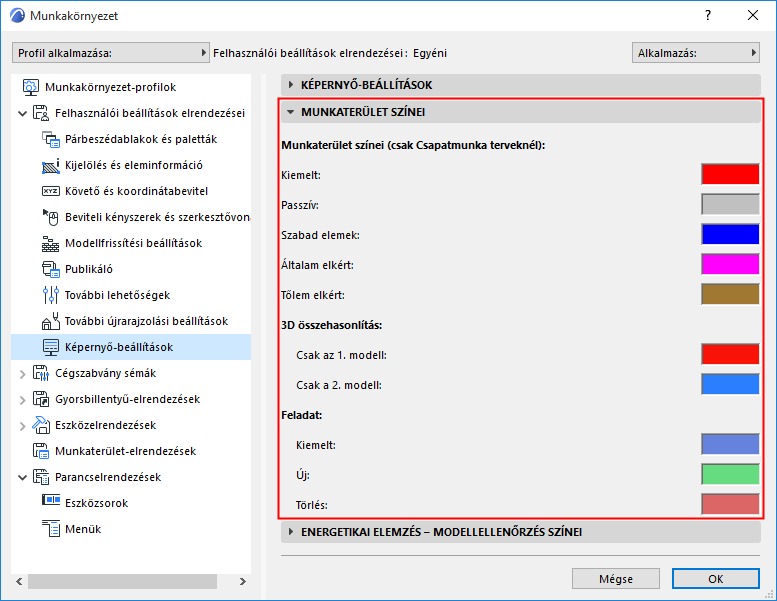Screen dimensions: 777x601
Task: Close the Munkakörnyezet dialog
Action: 753,15
